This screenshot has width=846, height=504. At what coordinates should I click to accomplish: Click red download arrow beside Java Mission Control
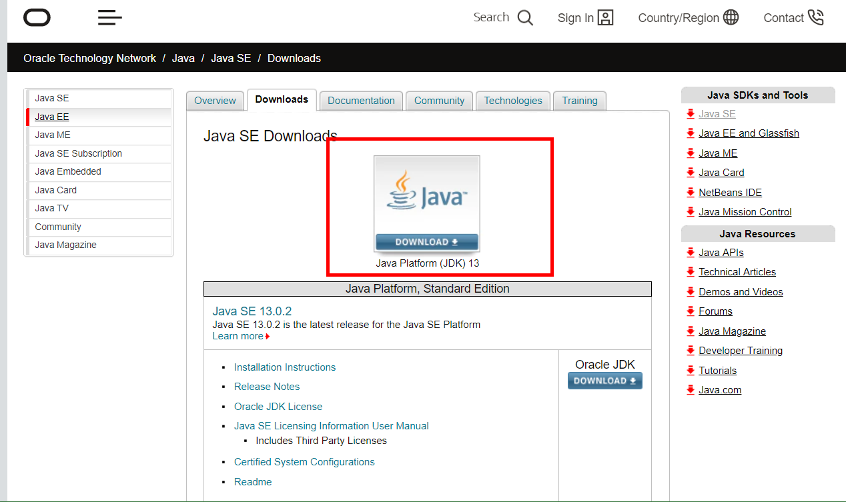[691, 212]
